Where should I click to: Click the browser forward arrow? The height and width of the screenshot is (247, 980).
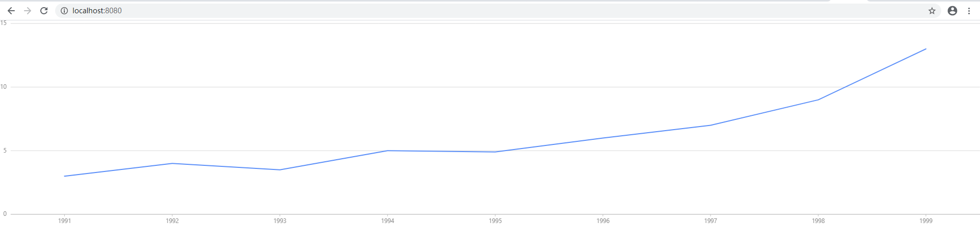(28, 11)
